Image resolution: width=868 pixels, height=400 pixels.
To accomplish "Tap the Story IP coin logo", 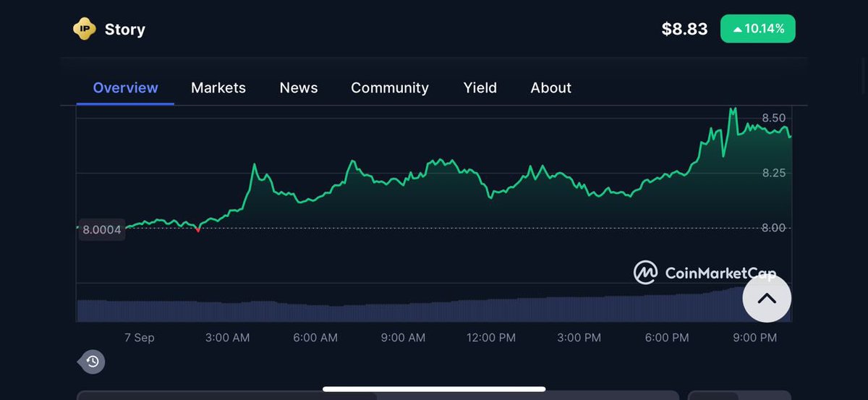I will (x=84, y=29).
